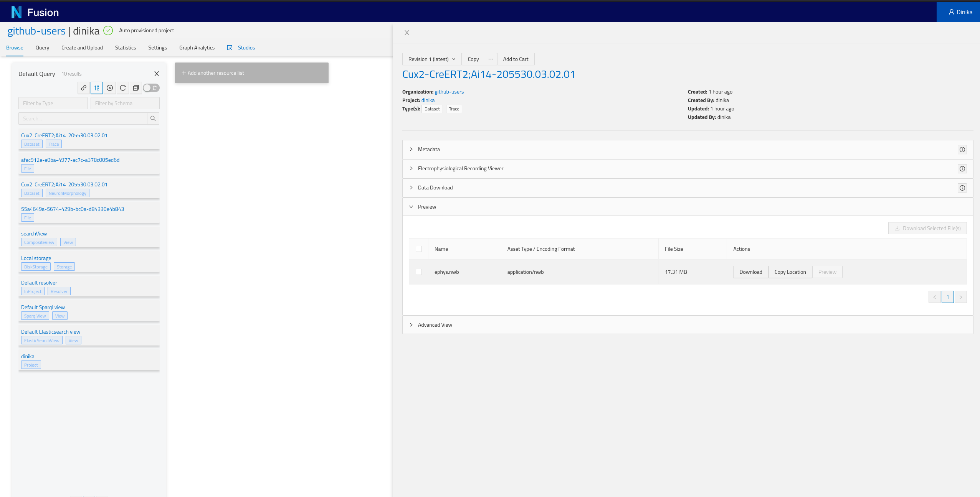This screenshot has width=980, height=497.
Task: Toggle A-Z sort order in Default Query
Action: coord(97,88)
